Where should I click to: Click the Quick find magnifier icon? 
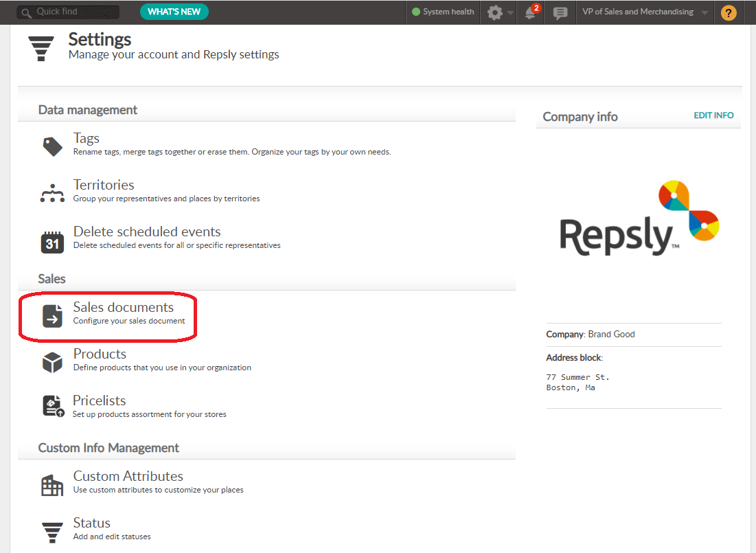(27, 12)
